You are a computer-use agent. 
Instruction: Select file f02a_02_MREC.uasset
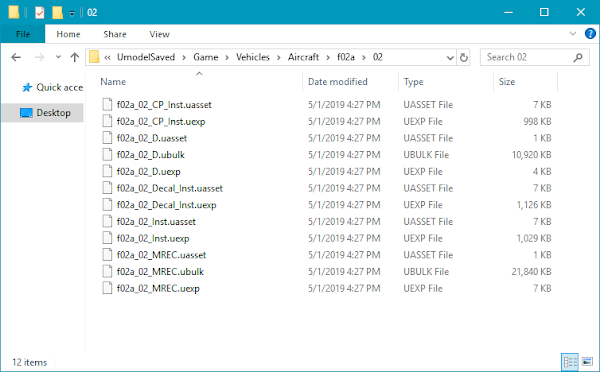pyautogui.click(x=161, y=255)
